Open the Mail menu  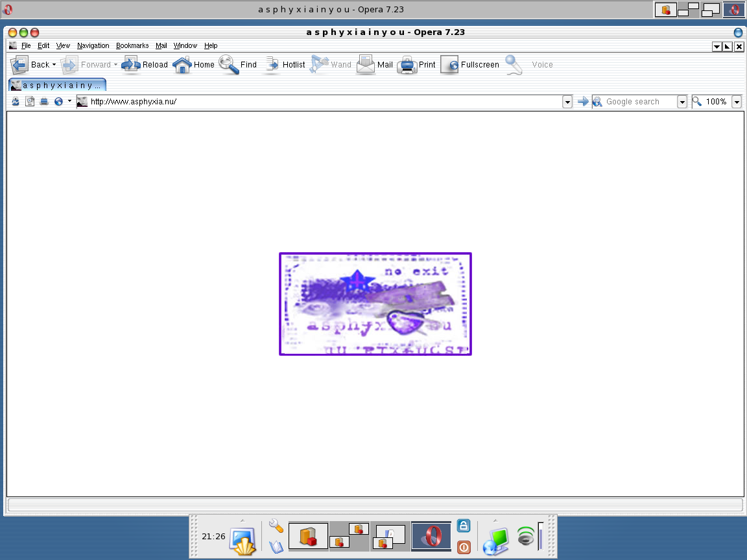pos(161,46)
